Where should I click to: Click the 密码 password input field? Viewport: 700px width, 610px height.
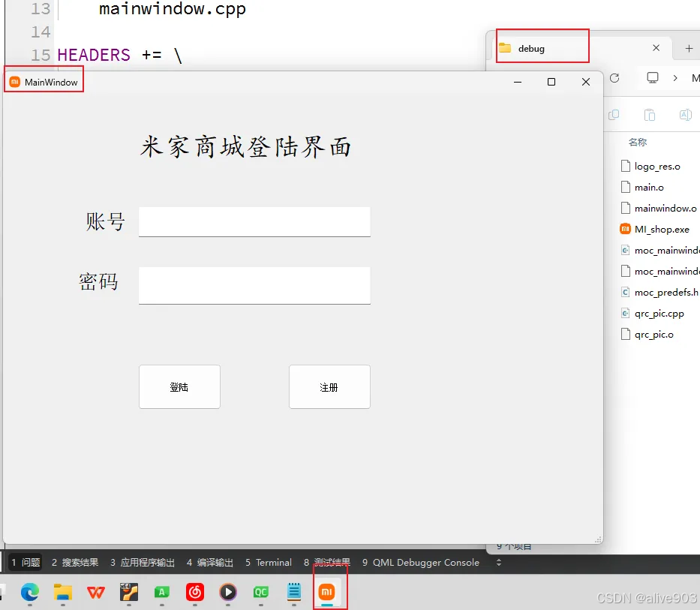pyautogui.click(x=254, y=286)
